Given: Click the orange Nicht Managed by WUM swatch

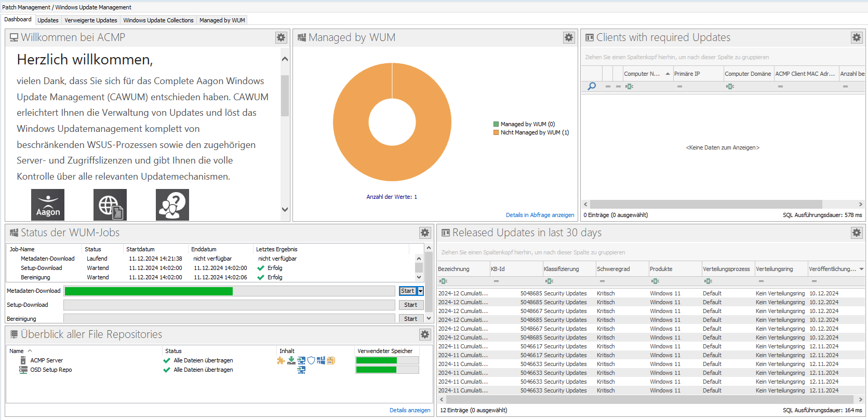Looking at the screenshot, I should pos(496,132).
